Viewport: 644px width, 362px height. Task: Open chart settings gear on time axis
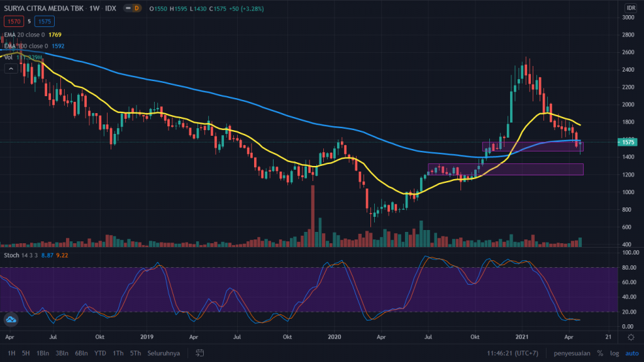[631, 337]
